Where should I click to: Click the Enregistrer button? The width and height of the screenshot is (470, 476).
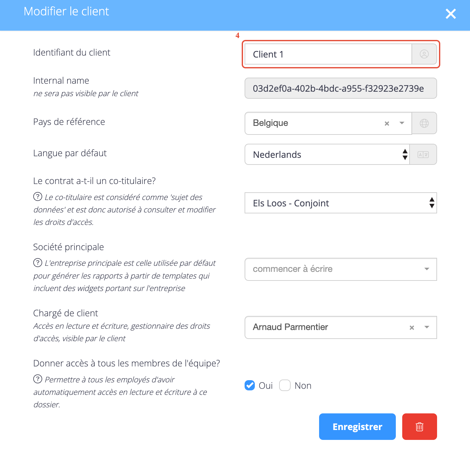coord(357,426)
